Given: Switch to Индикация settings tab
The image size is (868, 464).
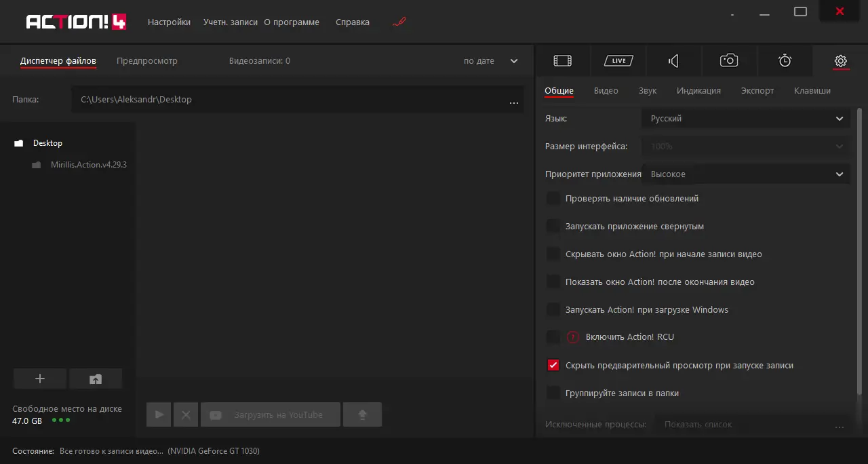Looking at the screenshot, I should pos(698,91).
